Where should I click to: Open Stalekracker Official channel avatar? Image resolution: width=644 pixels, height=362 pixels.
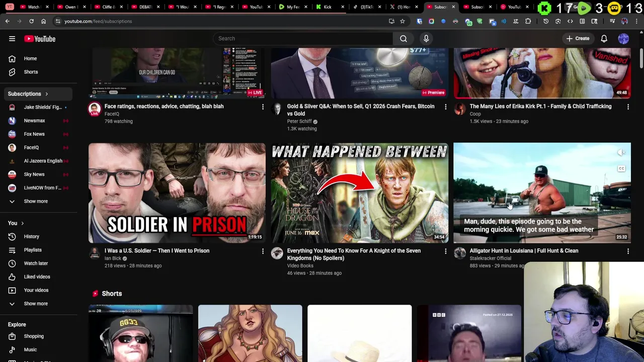[460, 253]
